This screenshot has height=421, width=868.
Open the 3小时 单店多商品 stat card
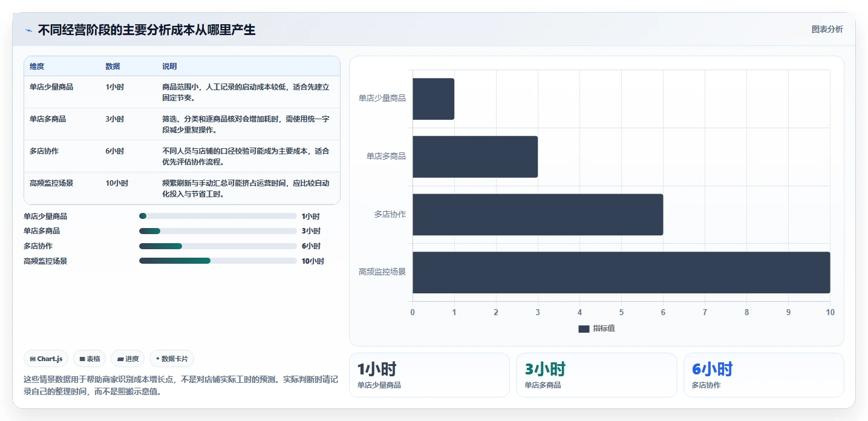point(596,375)
